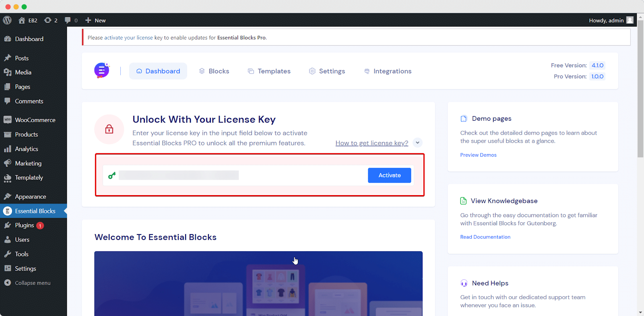The height and width of the screenshot is (316, 644).
Task: Switch to the Essential Blocks Settings tab
Action: click(x=327, y=71)
